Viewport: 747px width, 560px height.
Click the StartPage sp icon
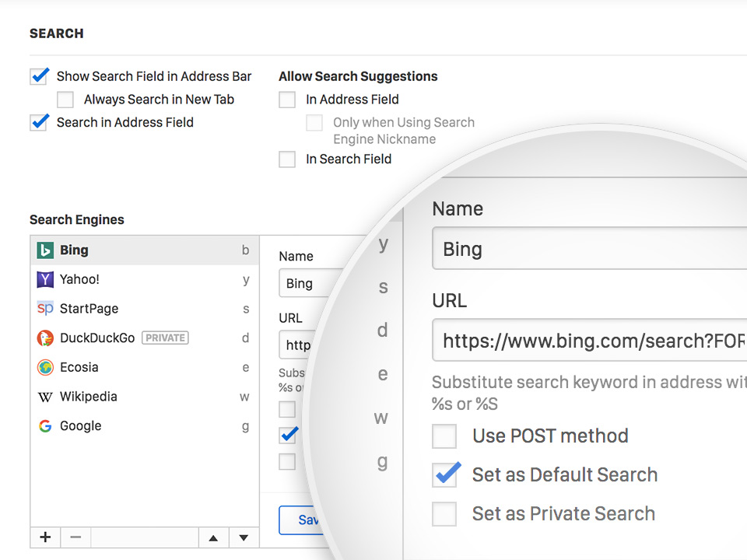(x=45, y=309)
